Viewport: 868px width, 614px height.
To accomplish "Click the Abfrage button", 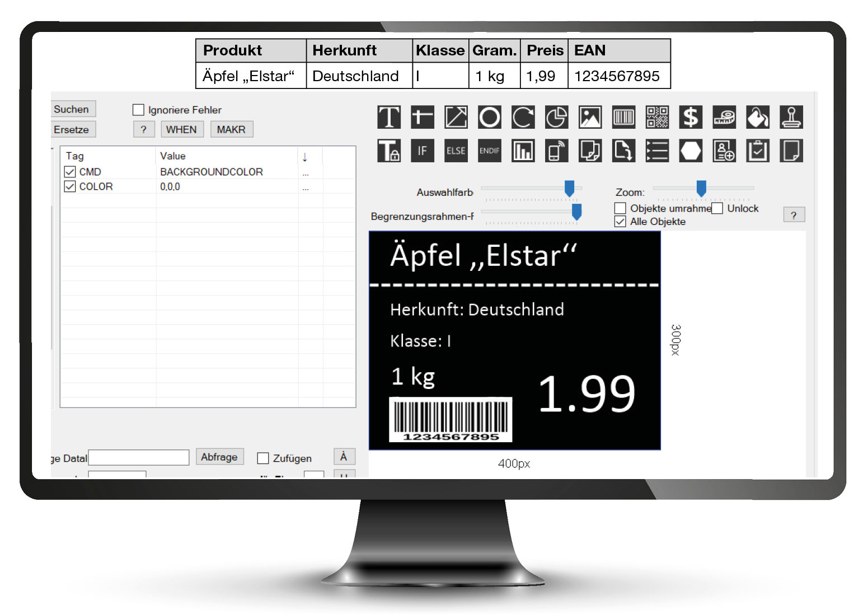I will [219, 457].
